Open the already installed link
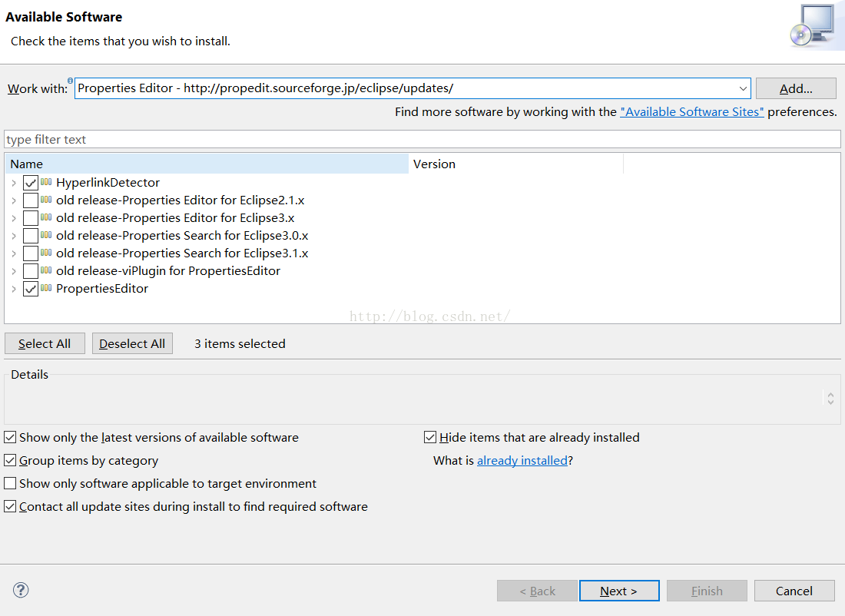 pos(522,460)
